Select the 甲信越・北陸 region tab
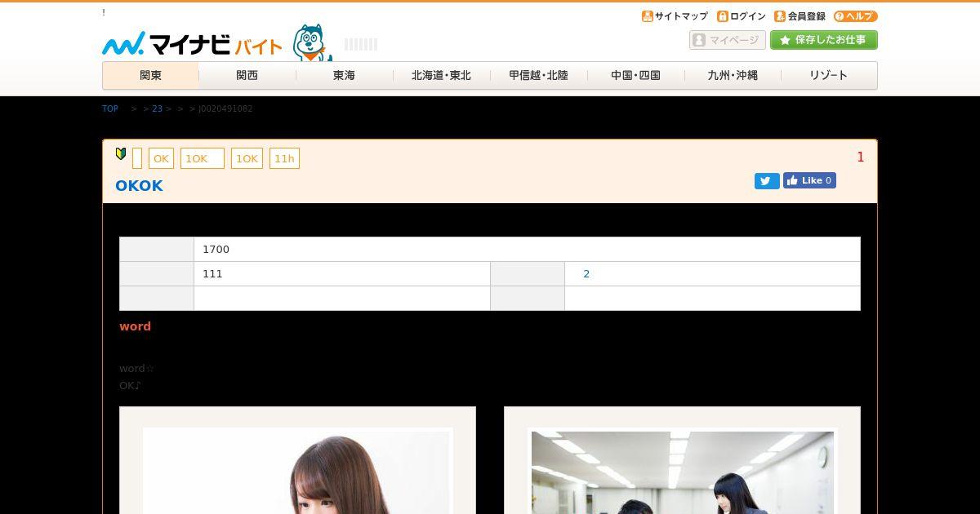The image size is (980, 514). click(538, 75)
